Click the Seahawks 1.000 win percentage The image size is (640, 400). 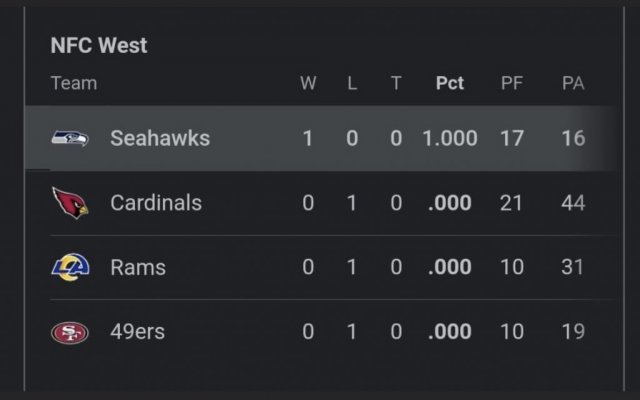(450, 138)
